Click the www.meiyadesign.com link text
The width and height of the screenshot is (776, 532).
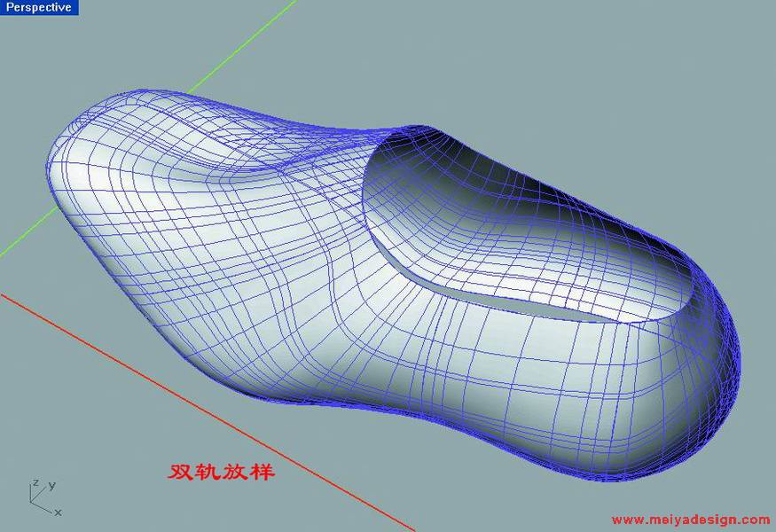pyautogui.click(x=691, y=520)
